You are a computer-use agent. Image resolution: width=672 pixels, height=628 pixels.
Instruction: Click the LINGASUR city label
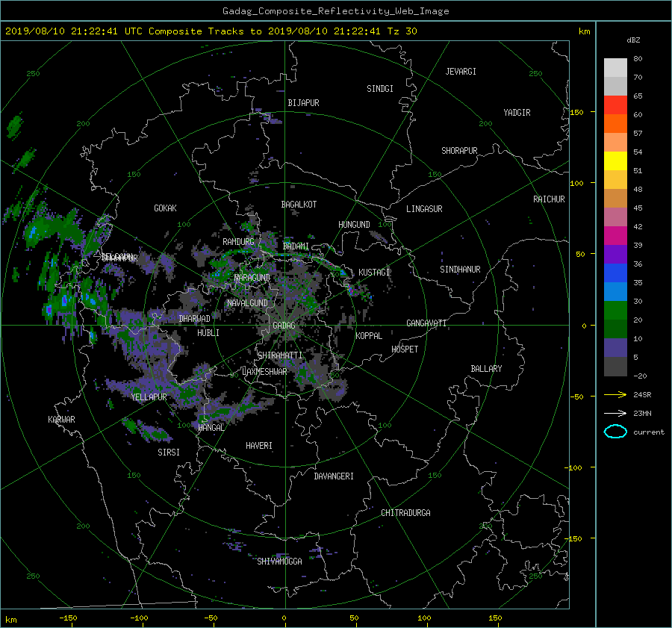(x=424, y=209)
